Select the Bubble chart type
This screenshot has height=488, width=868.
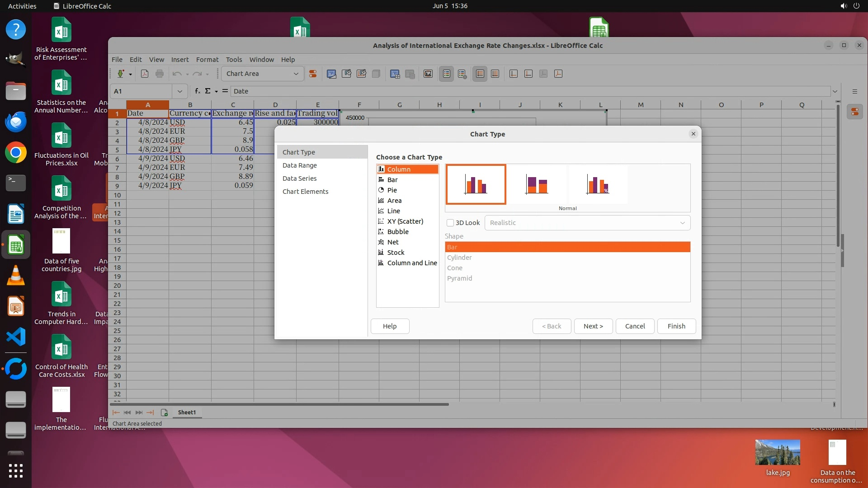(x=397, y=232)
